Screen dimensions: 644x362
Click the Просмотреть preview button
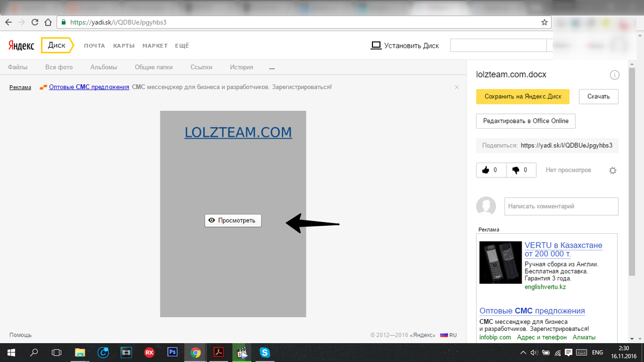(x=233, y=220)
